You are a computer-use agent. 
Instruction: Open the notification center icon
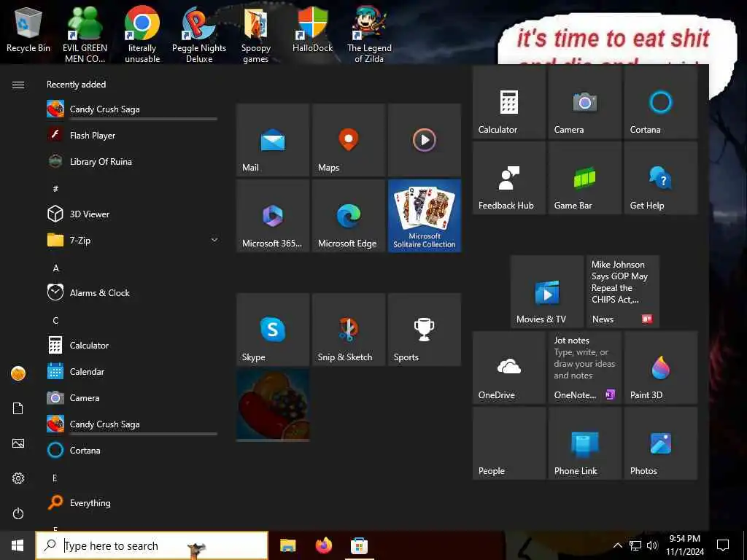(x=723, y=545)
